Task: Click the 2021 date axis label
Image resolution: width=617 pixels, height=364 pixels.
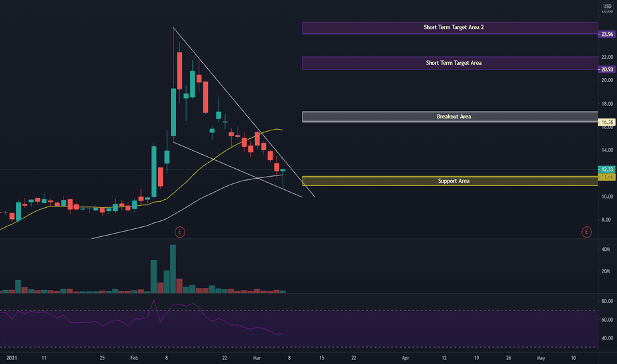Action: coord(12,358)
